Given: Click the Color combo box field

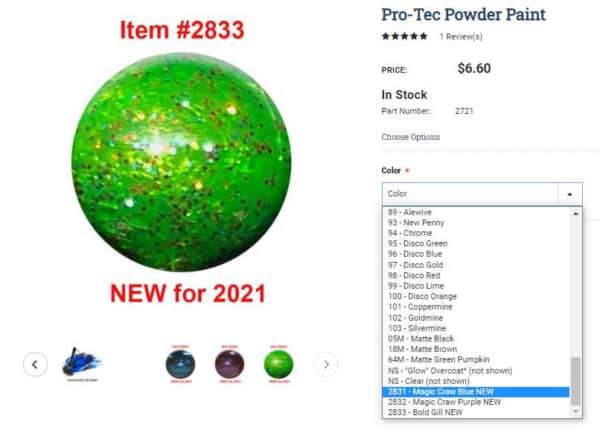Looking at the screenshot, I should point(482,194).
